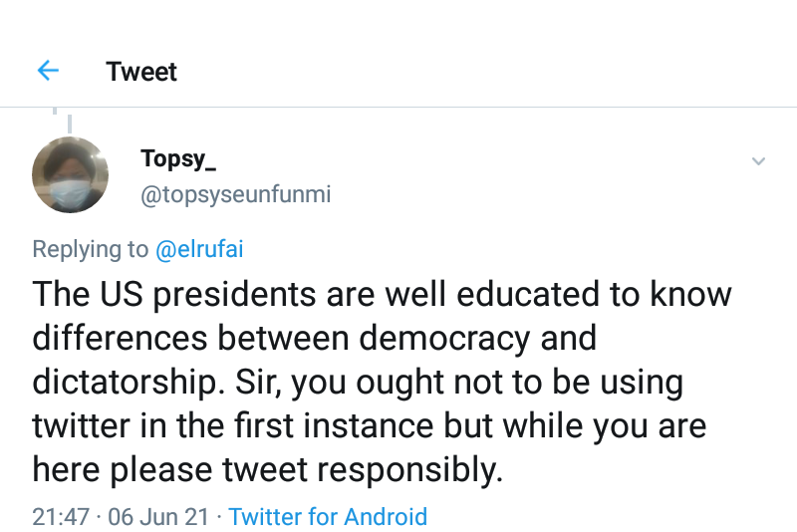The image size is (797, 532).
Task: Click the Tweet header title
Action: pos(141,72)
